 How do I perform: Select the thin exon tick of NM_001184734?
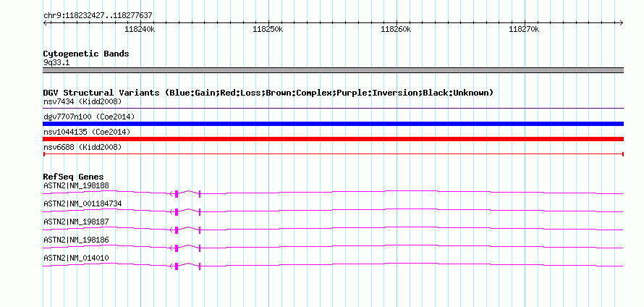coord(200,212)
